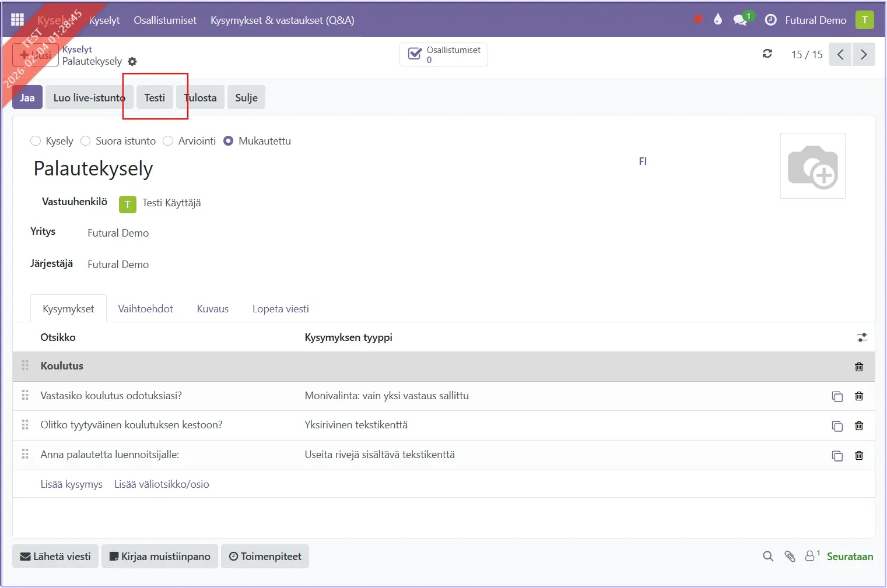Image resolution: width=887 pixels, height=588 pixels.
Task: Choose the Arviointi radio option
Action: pyautogui.click(x=168, y=141)
